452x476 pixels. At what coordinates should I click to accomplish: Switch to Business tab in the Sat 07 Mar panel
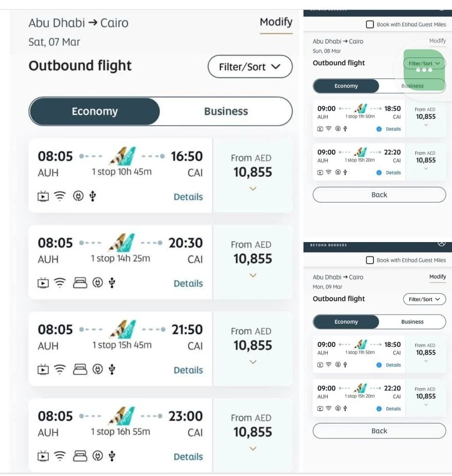coord(226,111)
